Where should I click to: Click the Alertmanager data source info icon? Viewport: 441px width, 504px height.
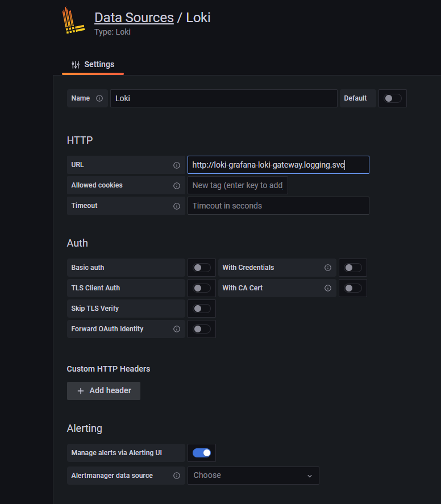177,476
